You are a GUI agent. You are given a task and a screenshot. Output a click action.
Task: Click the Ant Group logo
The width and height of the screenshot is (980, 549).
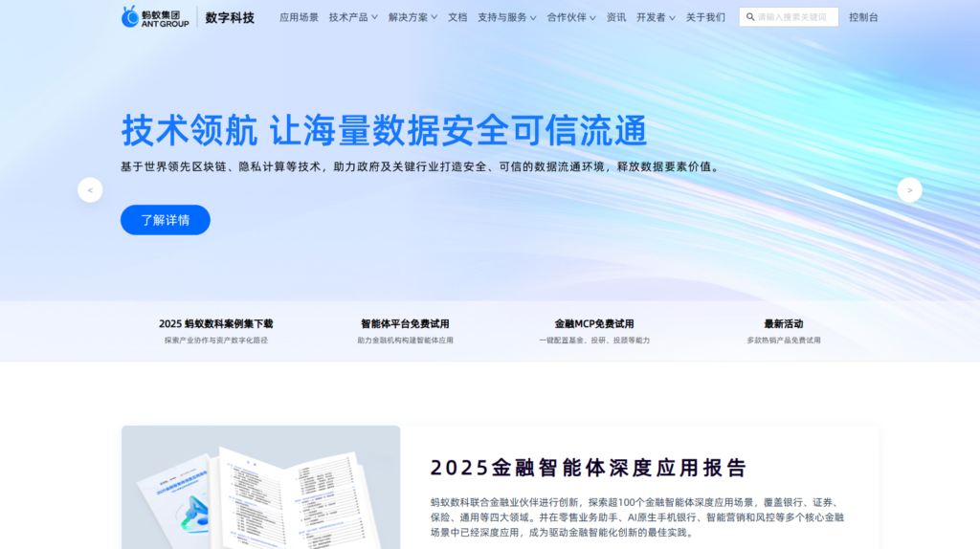(x=155, y=17)
